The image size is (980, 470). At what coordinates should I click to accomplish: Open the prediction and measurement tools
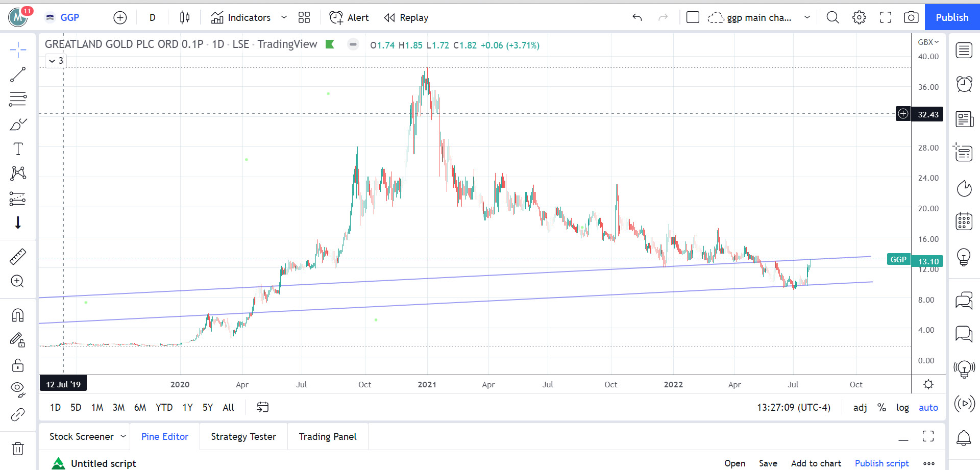(x=18, y=198)
